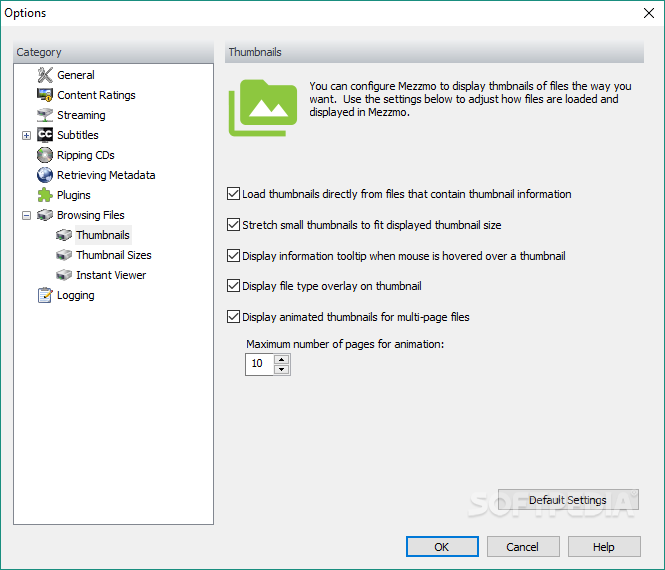
Task: Close the Options dialog
Action: [x=648, y=13]
